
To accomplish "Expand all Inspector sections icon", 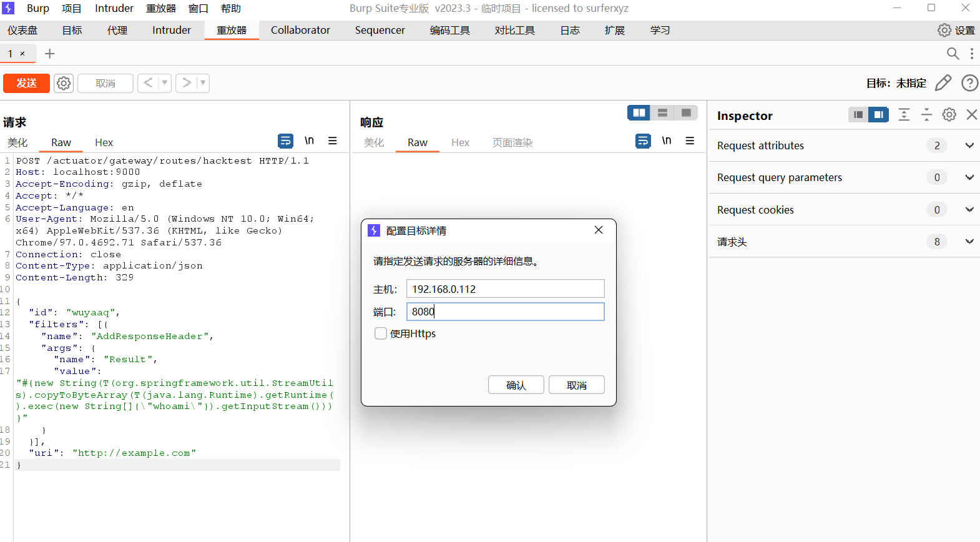I will click(904, 115).
